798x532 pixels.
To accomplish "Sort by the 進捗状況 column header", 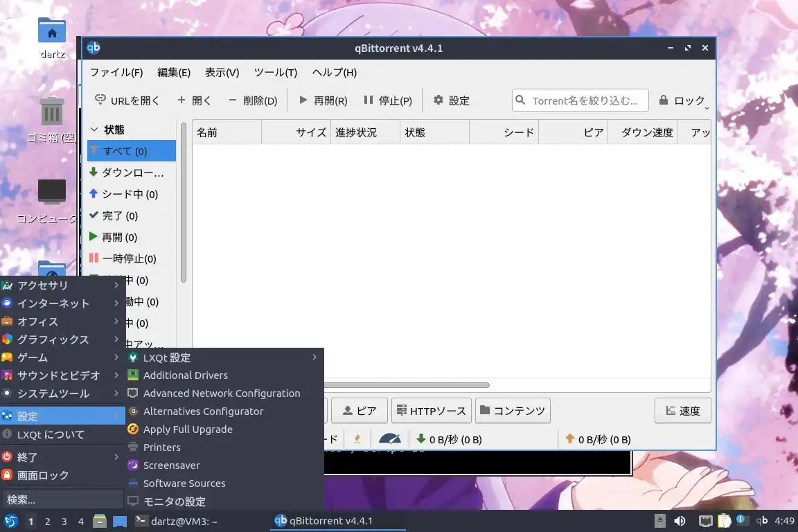I will point(366,132).
